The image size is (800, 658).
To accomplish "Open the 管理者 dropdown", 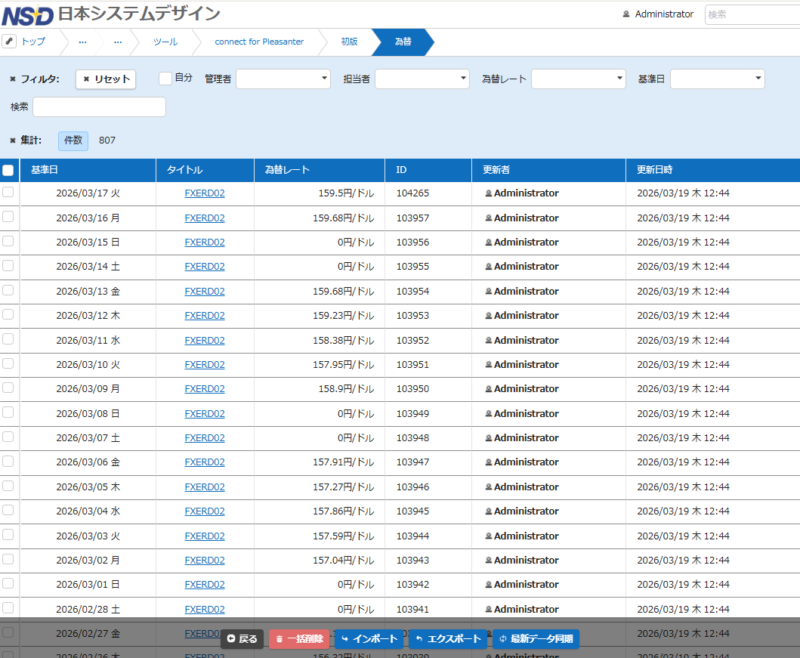I will (x=283, y=79).
